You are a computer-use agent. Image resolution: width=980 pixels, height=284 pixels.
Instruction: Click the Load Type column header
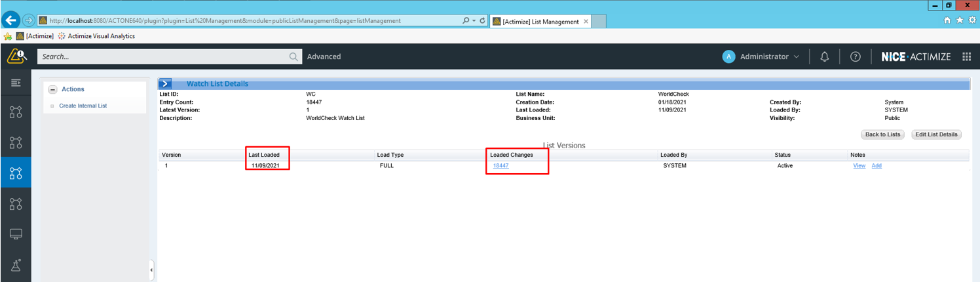[x=390, y=155]
